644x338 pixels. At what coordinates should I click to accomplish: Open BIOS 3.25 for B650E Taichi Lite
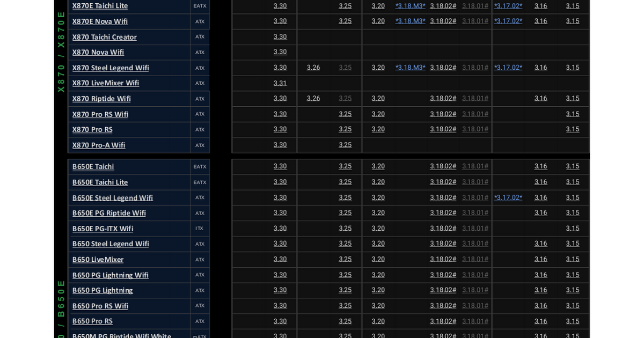pos(345,182)
